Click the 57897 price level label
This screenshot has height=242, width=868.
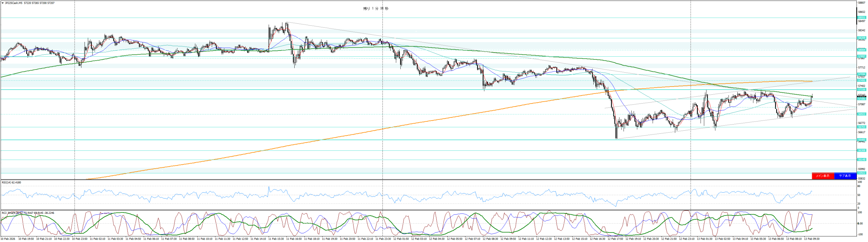861,56
